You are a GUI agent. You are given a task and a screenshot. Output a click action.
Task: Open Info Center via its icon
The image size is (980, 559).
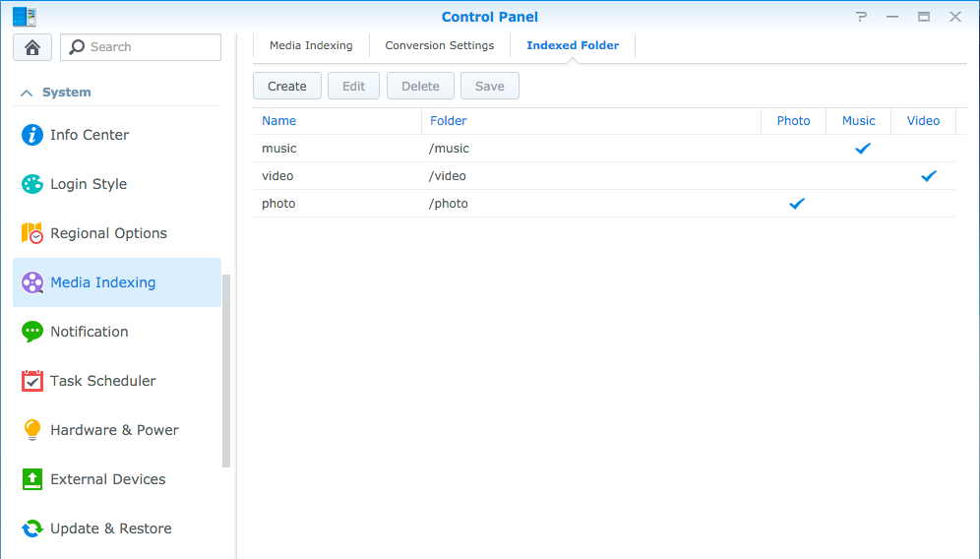[32, 135]
